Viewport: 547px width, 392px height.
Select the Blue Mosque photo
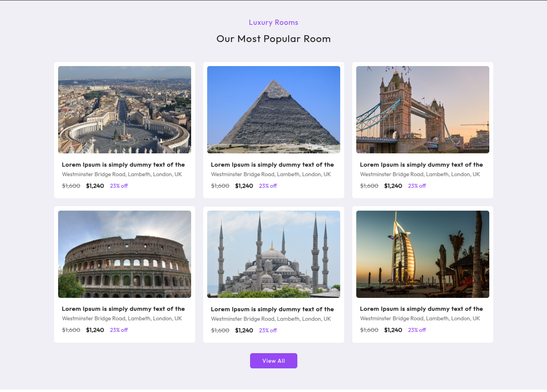point(273,254)
